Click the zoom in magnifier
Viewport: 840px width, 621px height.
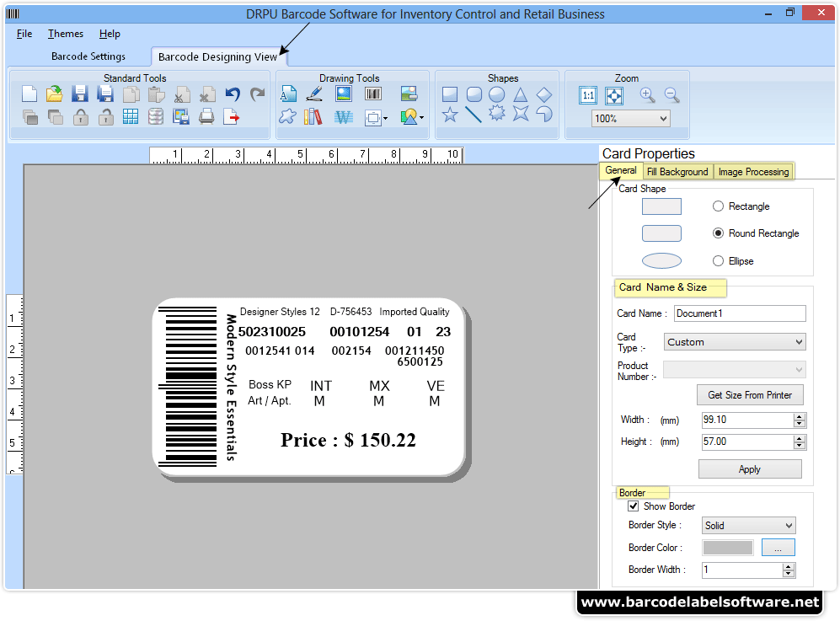[x=648, y=95]
